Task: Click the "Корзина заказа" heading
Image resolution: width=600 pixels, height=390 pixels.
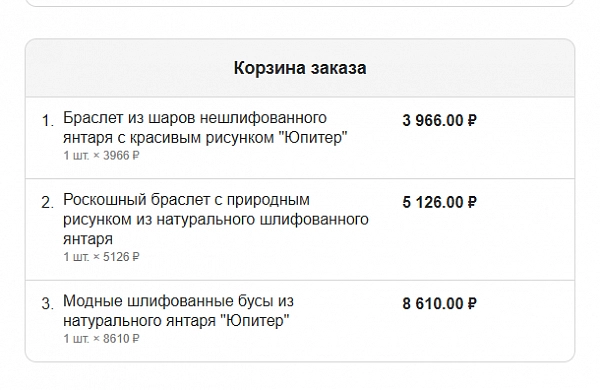Action: tap(300, 68)
